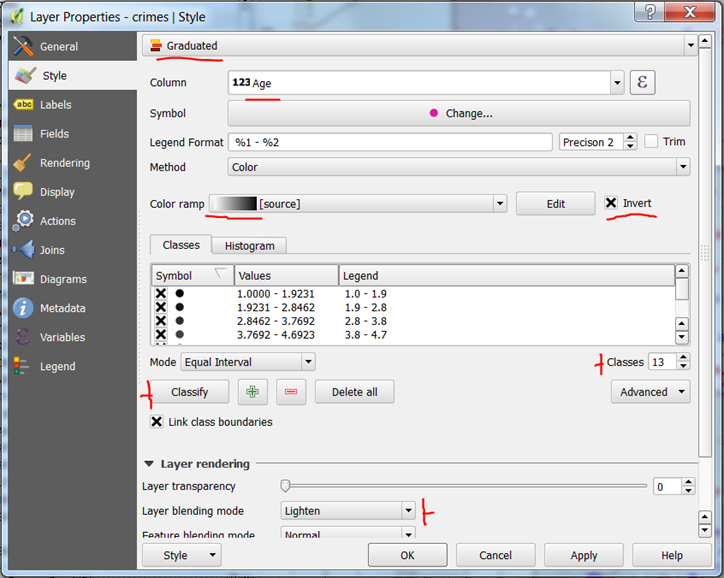
Task: Click the Legend Format input field
Action: (390, 142)
